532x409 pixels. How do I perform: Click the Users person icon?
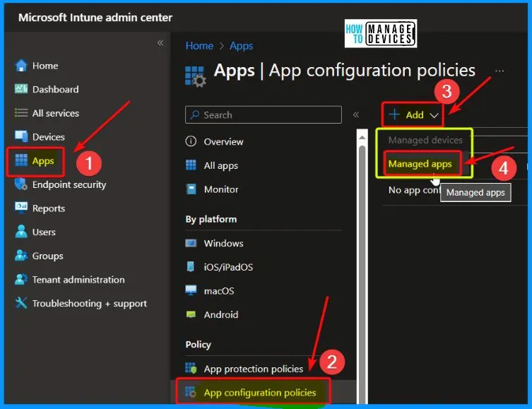tap(21, 232)
